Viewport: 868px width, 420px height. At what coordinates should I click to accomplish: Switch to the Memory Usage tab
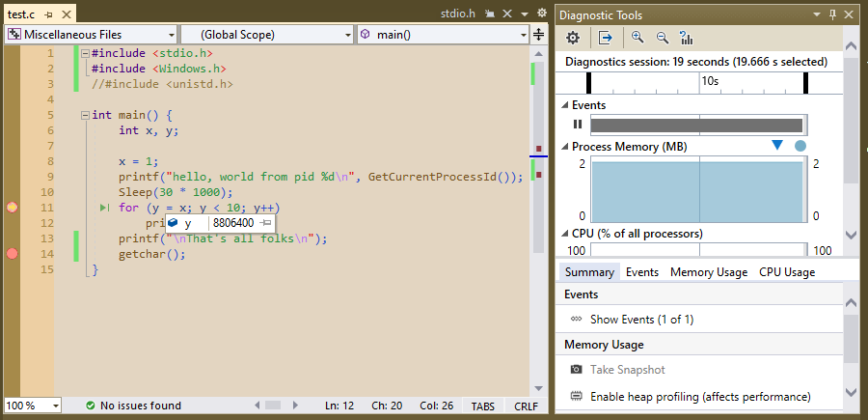pyautogui.click(x=709, y=272)
